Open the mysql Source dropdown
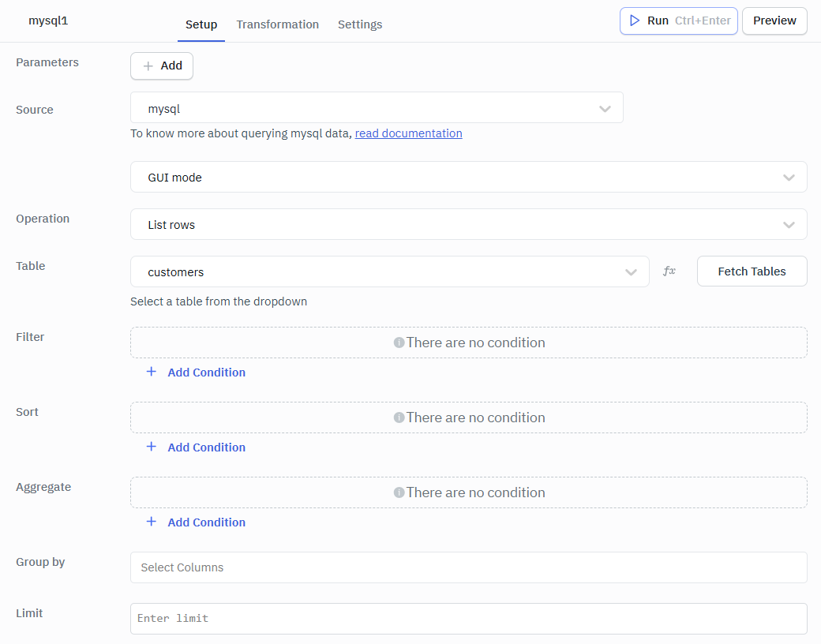Screen dimensions: 821x644 (377, 109)
